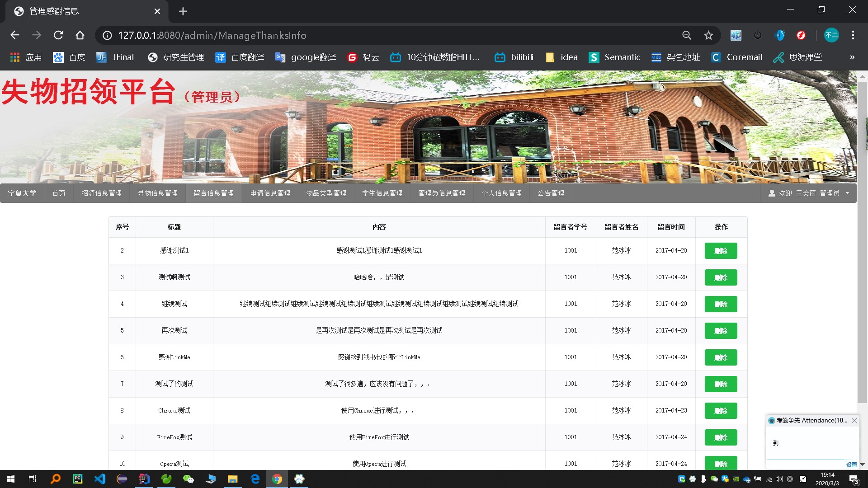868x488 pixels.
Task: Select the 公告管理 navigation item
Action: click(x=551, y=193)
